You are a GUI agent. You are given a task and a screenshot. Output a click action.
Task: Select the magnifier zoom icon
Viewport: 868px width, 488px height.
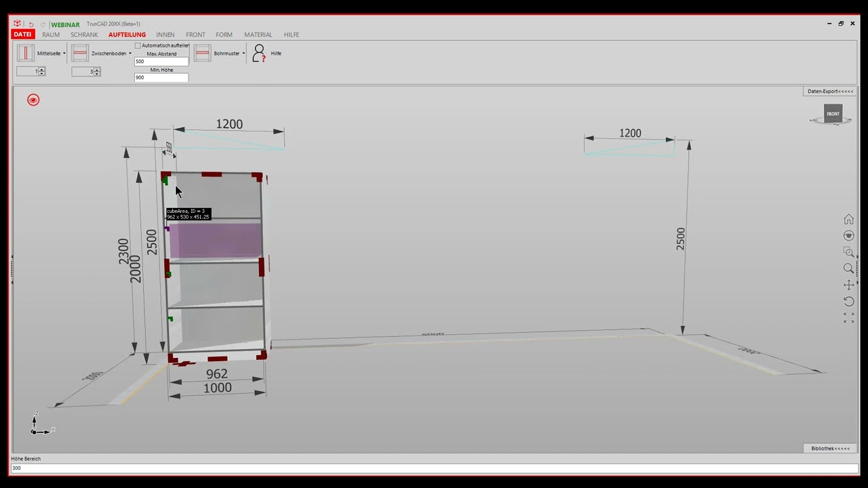[848, 268]
